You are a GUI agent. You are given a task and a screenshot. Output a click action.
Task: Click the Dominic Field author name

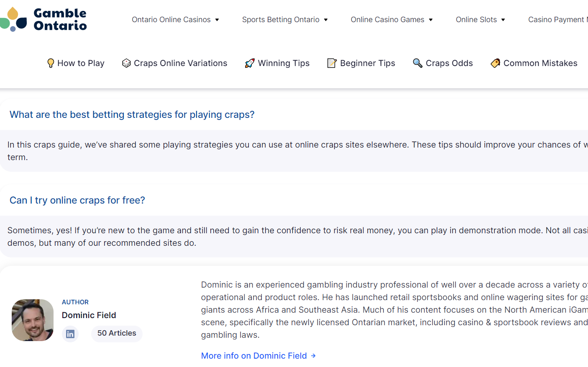tap(89, 315)
